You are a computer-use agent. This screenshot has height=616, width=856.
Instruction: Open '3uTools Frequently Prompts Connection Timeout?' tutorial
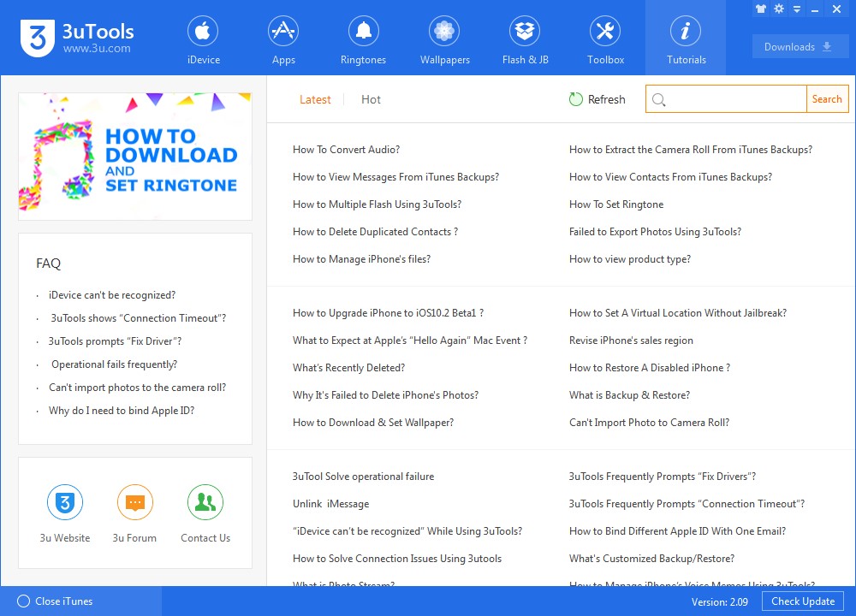687,504
